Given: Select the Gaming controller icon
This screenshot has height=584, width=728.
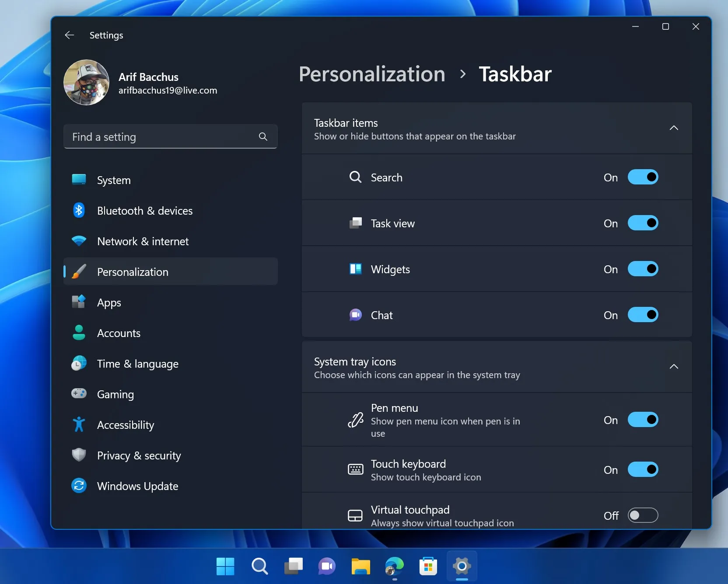Looking at the screenshot, I should tap(79, 394).
